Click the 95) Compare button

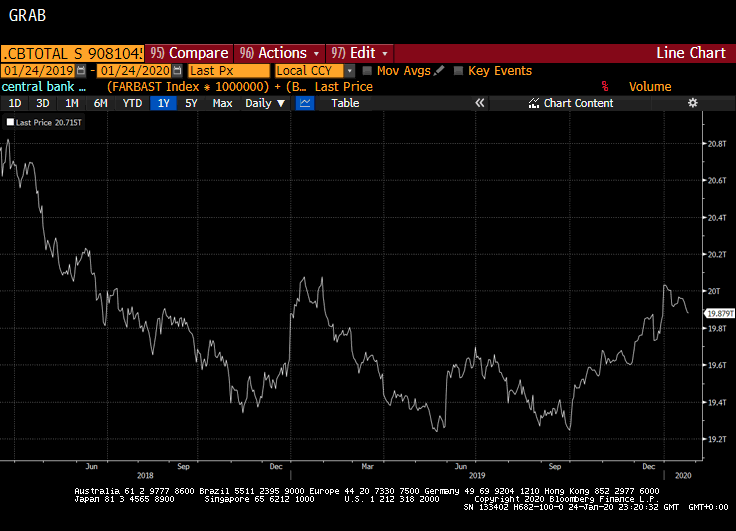(189, 53)
